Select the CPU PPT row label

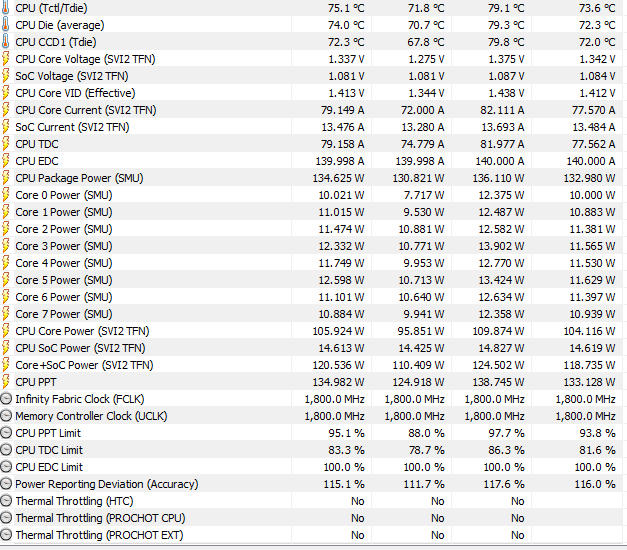tap(36, 382)
